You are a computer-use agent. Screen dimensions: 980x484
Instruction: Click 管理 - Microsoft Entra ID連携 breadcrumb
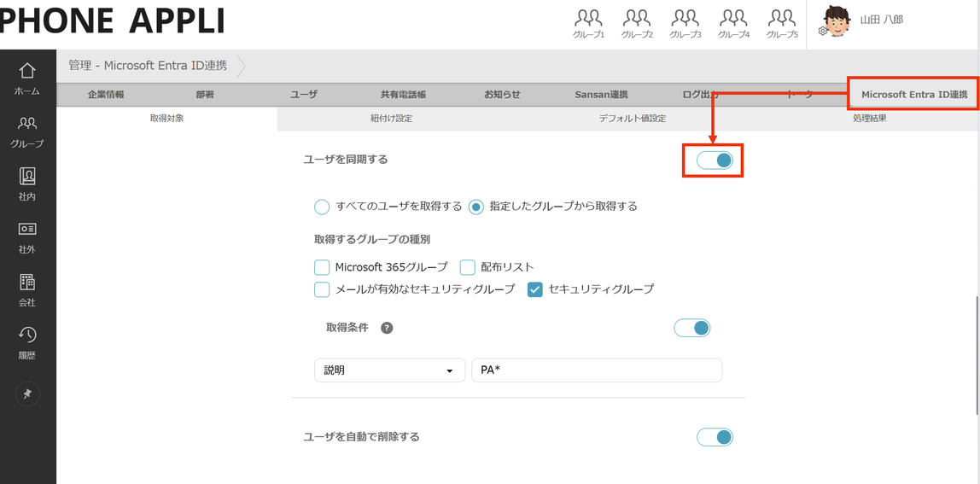click(148, 65)
